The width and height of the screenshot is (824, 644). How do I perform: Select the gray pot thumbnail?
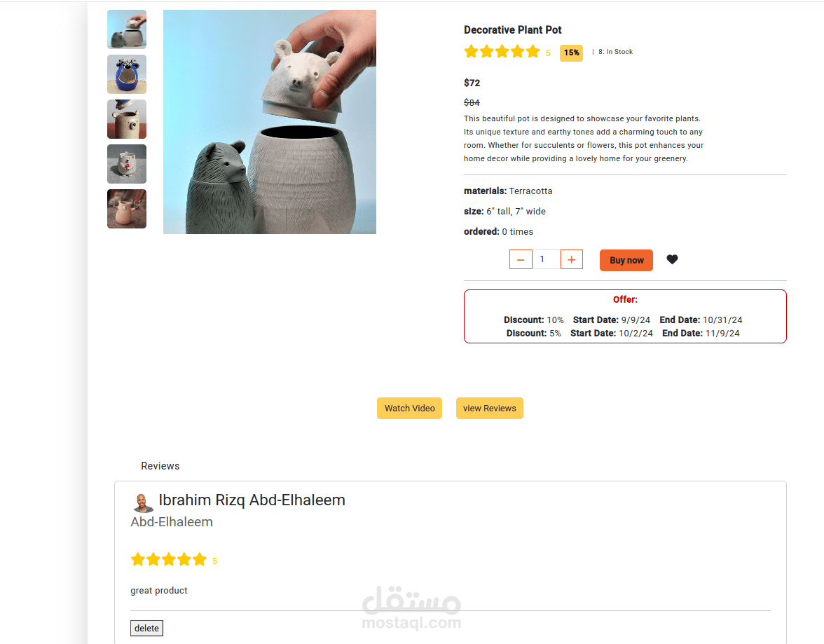pyautogui.click(x=127, y=164)
